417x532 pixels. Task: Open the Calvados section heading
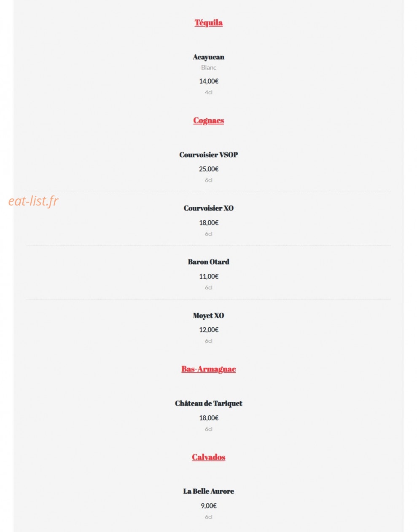208,457
